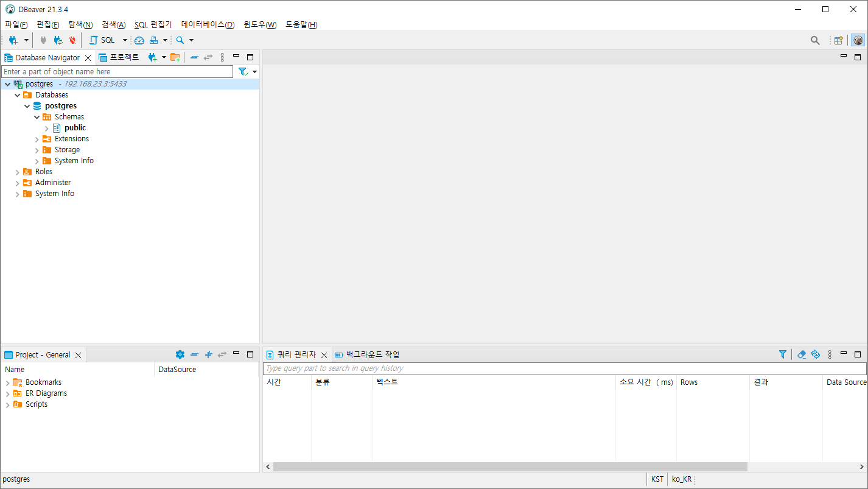Switch to the 프로젝트 tab

[119, 57]
